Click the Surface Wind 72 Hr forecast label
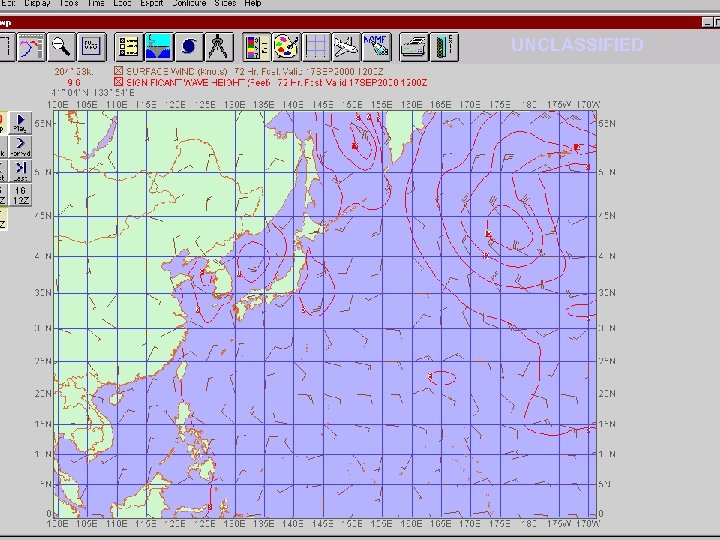720x540 pixels. pyautogui.click(x=254, y=72)
